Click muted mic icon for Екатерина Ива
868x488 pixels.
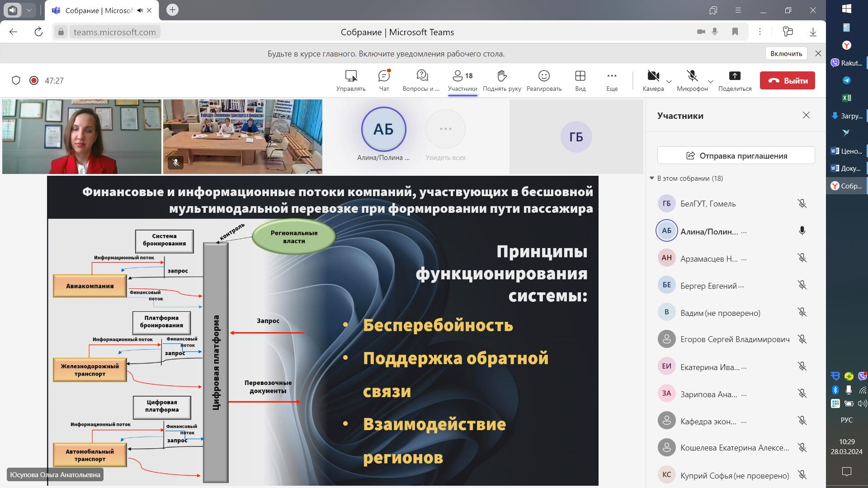pyautogui.click(x=802, y=366)
